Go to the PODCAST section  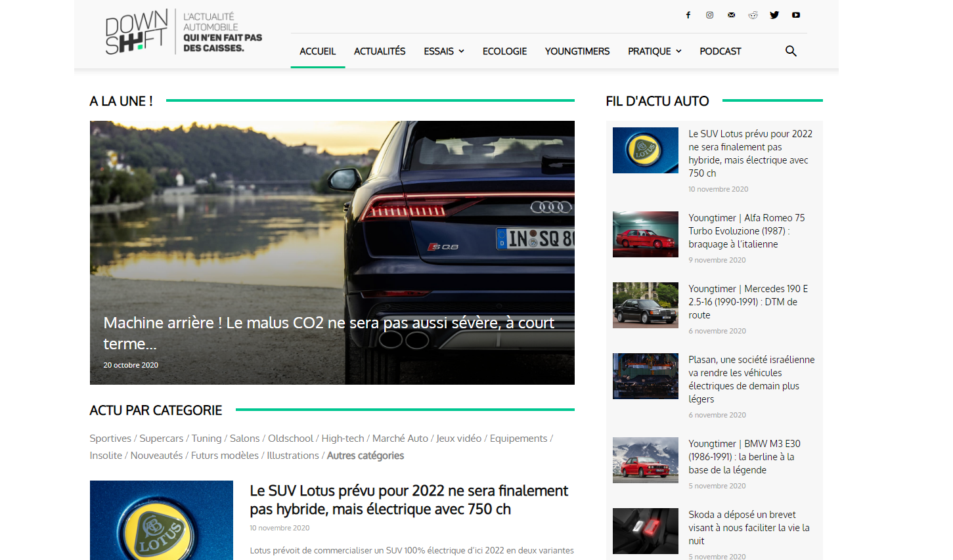(720, 51)
